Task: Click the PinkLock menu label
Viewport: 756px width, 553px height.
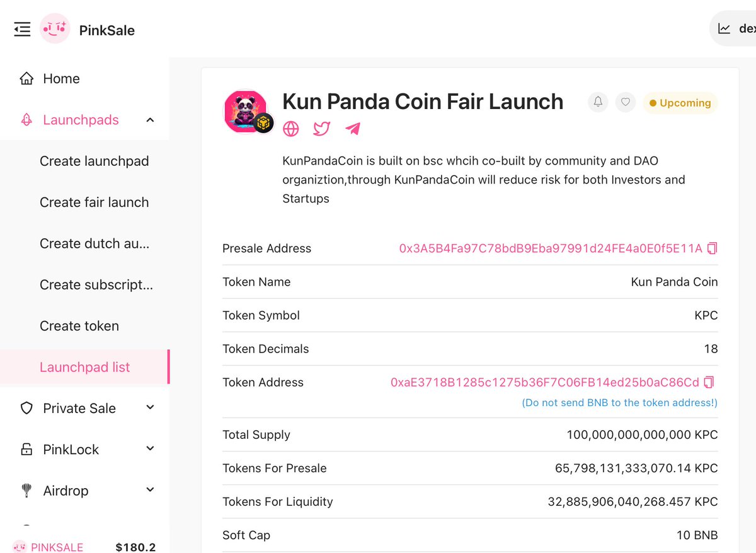Action: click(x=71, y=450)
